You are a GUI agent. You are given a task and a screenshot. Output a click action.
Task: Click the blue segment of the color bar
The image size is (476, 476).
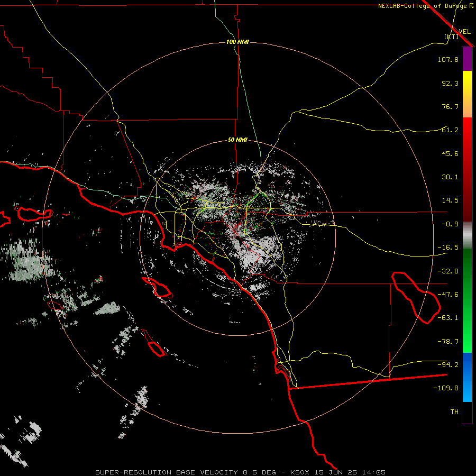(x=467, y=377)
